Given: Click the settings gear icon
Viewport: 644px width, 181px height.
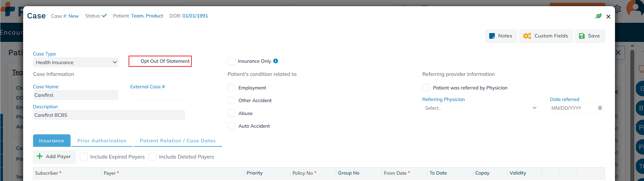Looking at the screenshot, I should (617, 9).
